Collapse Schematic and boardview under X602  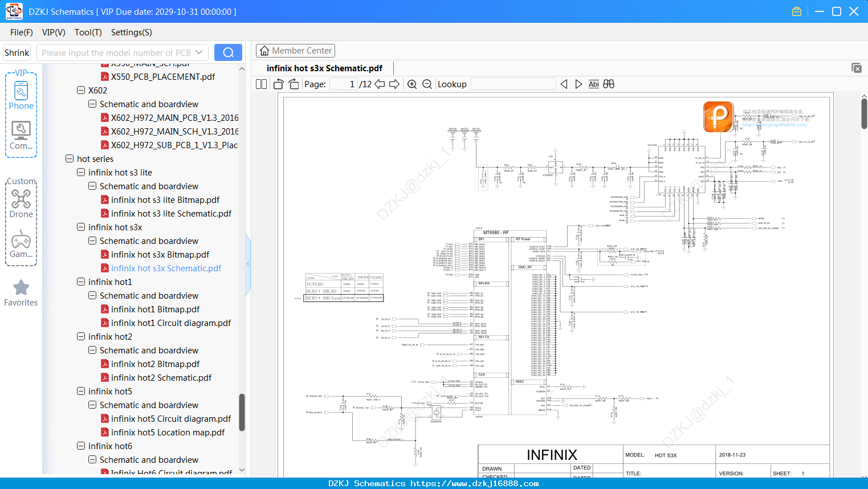tap(92, 104)
